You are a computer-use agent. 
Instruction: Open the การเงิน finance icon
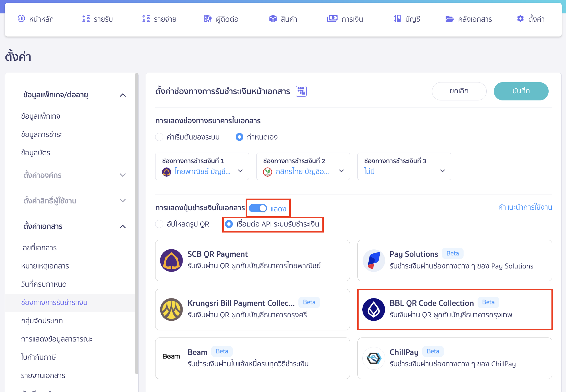332,19
